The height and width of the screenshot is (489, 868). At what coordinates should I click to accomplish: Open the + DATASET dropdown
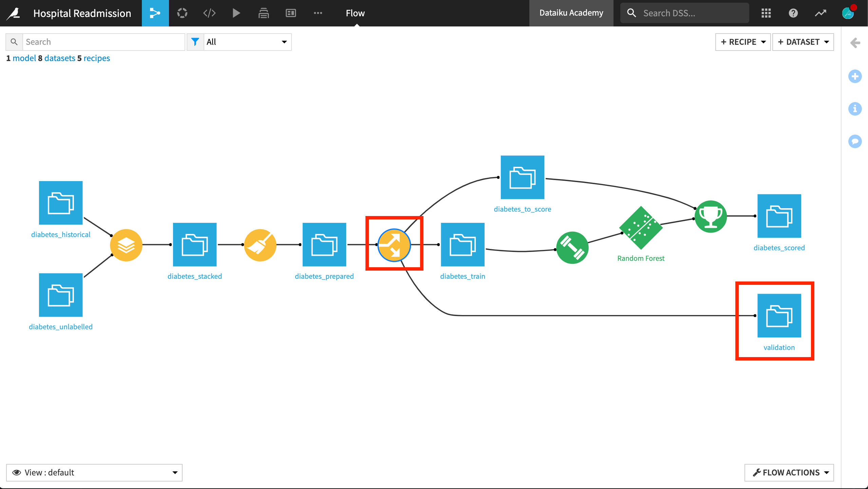click(803, 42)
